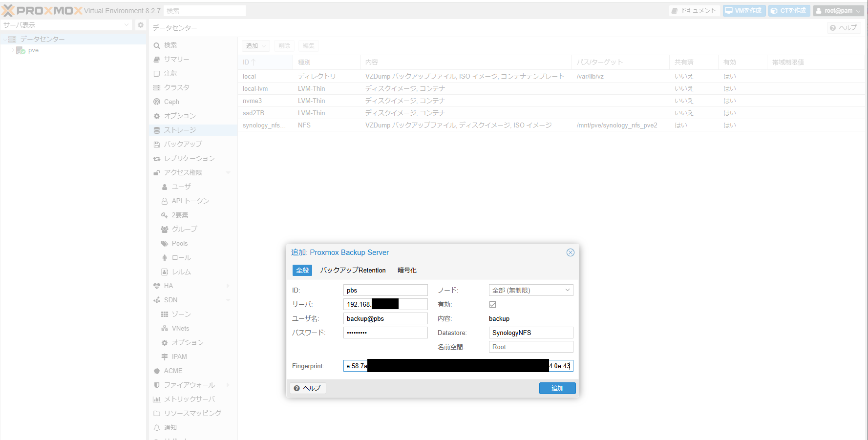
Task: Switch to the バックアップRetention tab
Action: [353, 270]
